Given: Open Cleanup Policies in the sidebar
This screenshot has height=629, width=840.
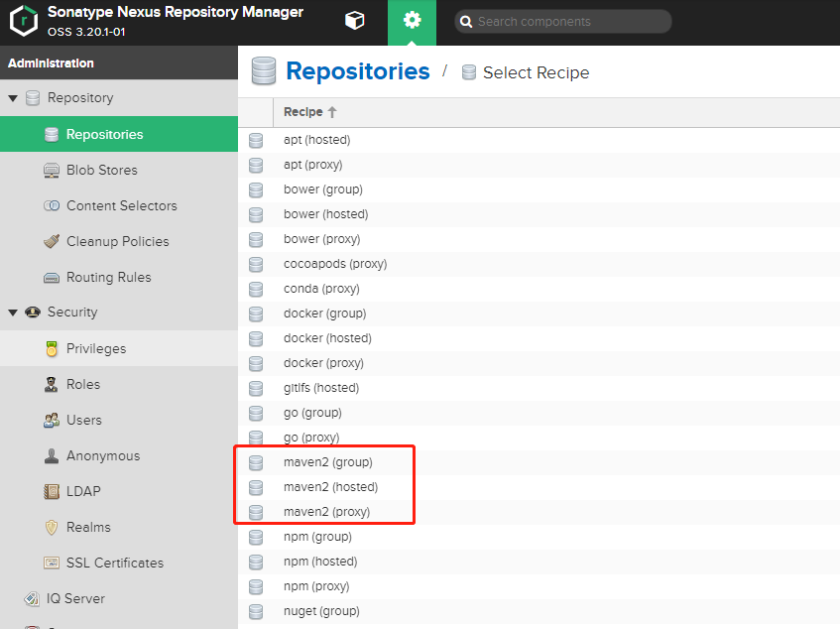Looking at the screenshot, I should (119, 242).
